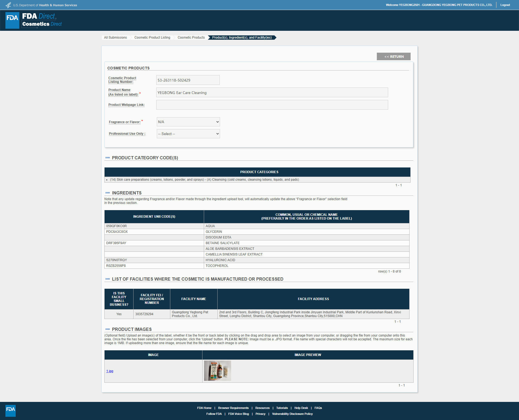This screenshot has width=519, height=420.
Task: Open the Fragrance or Flavor dropdown
Action: pos(188,122)
